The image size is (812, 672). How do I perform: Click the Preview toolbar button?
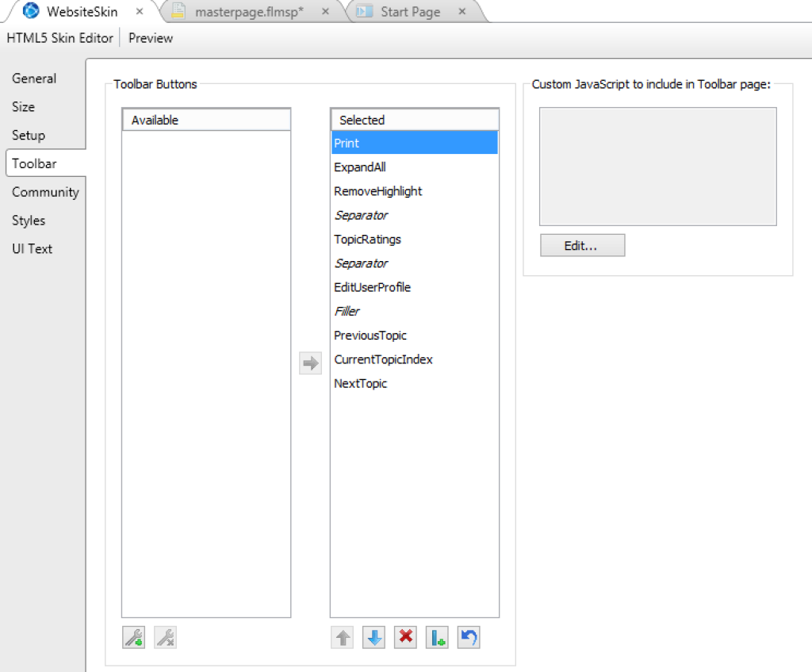pyautogui.click(x=151, y=38)
